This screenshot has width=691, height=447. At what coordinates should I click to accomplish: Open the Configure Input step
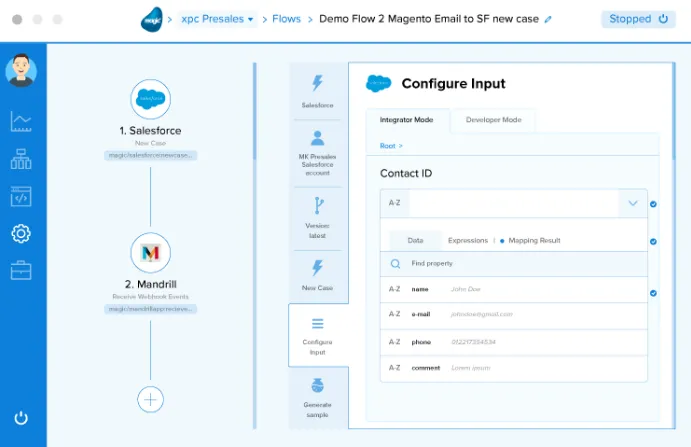318,335
